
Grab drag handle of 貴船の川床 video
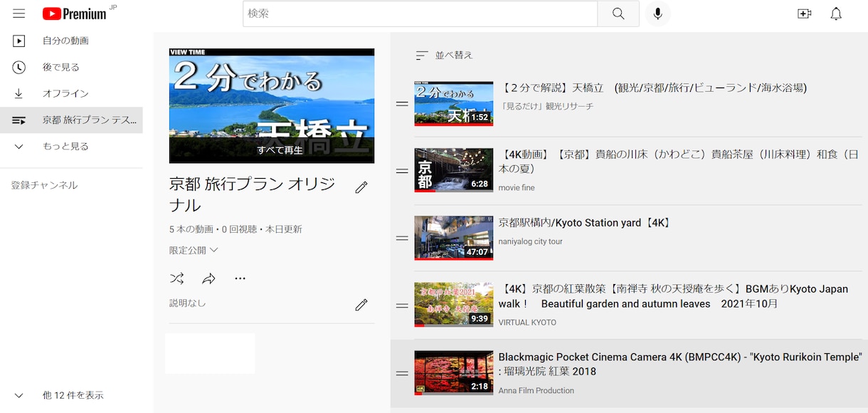[402, 171]
